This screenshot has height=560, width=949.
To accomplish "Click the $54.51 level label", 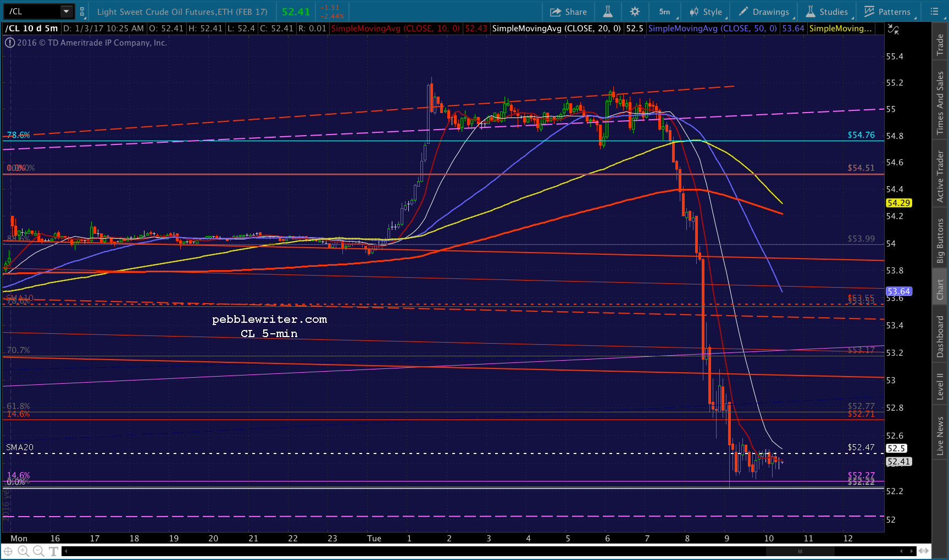I will click(861, 168).
